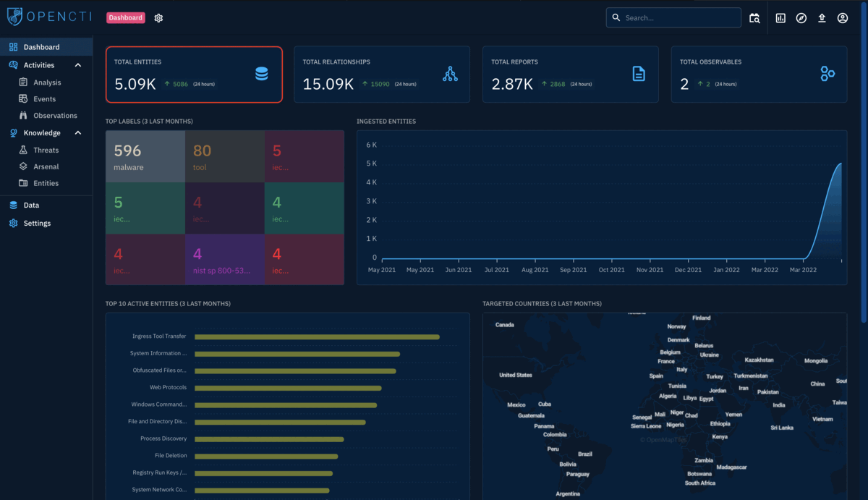Click the relationships graph icon on Total Relationships card
Viewport: 868px width, 500px height.
450,73
